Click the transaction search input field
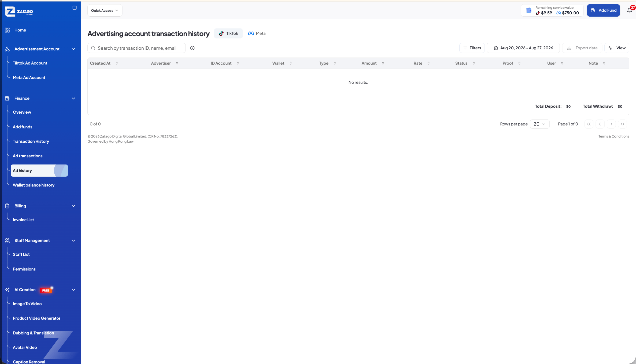Screen dimensions: 636x364 pos(137,48)
